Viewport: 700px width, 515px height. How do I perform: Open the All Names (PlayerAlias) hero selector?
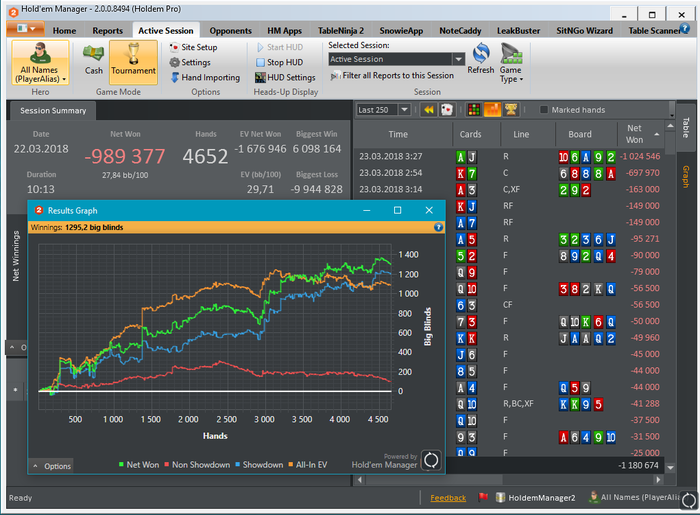click(x=40, y=62)
